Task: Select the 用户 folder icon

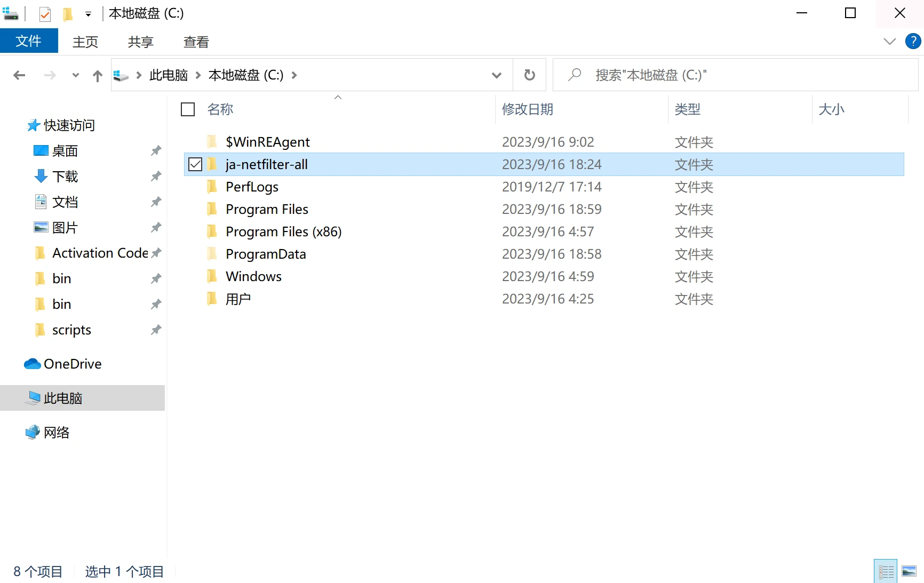Action: (x=212, y=298)
